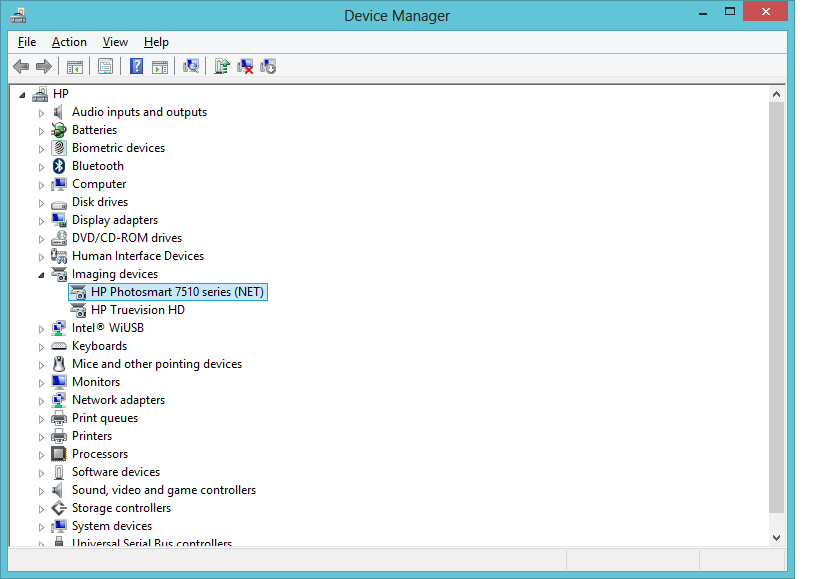The height and width of the screenshot is (579, 819).
Task: Expand the Monitors arrow
Action: (41, 383)
